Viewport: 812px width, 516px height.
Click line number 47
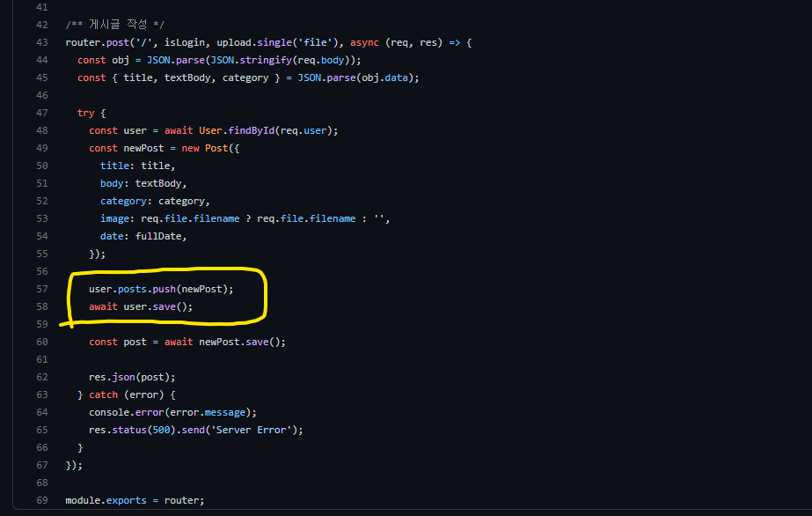point(42,113)
